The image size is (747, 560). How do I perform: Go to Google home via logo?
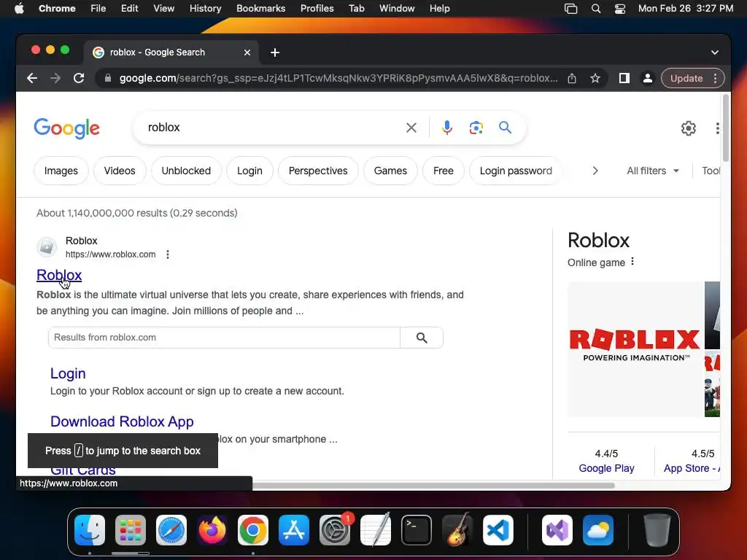(x=66, y=128)
